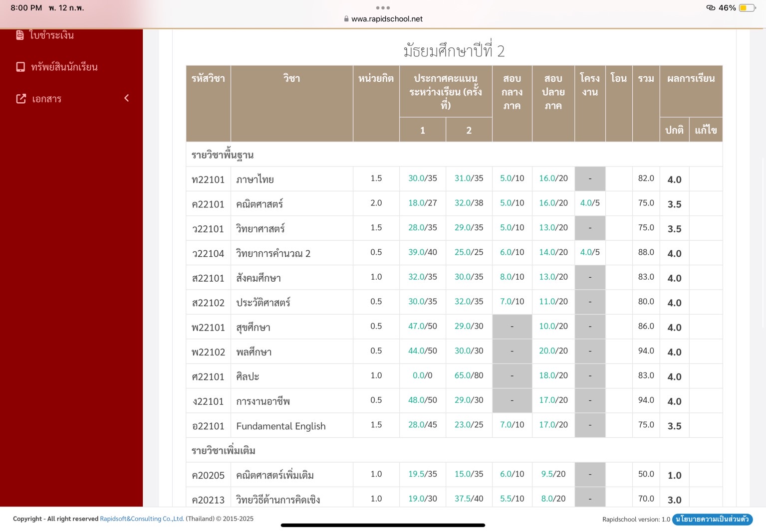
Task: Click วิทยาการคำนวณ 2 score 39.0/40
Action: pyautogui.click(x=423, y=252)
